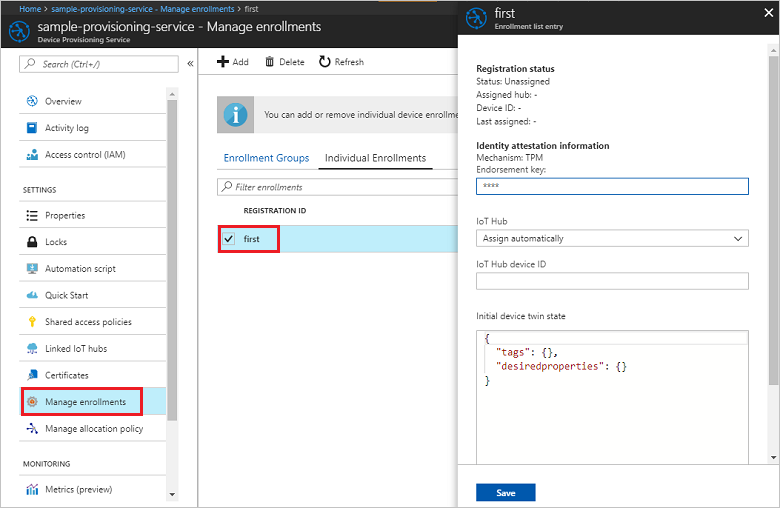Click the magnifier icon in Search box
The height and width of the screenshot is (508, 780).
point(30,64)
